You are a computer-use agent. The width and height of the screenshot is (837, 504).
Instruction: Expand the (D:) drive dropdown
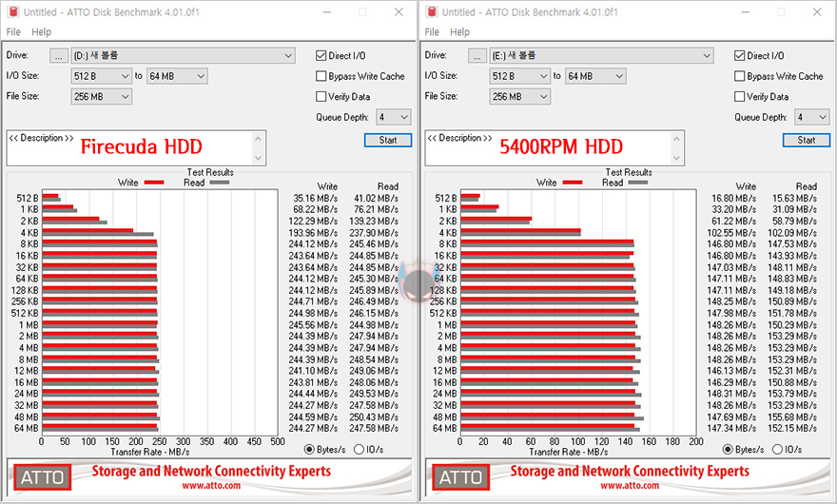(183, 55)
